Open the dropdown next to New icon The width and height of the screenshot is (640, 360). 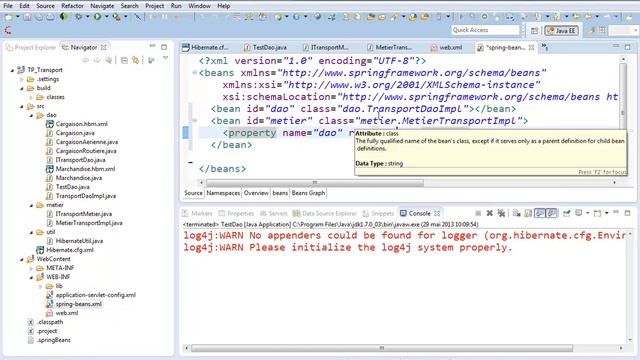tap(18, 17)
